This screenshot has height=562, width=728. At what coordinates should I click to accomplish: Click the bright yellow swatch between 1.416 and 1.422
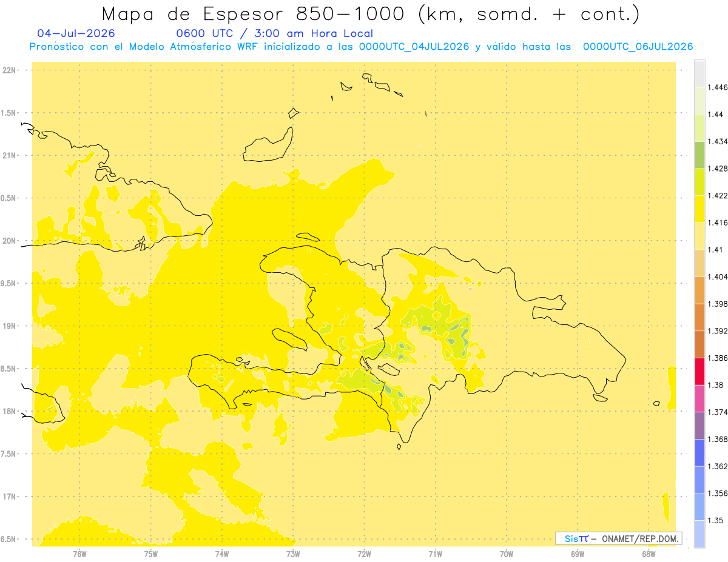click(x=699, y=209)
